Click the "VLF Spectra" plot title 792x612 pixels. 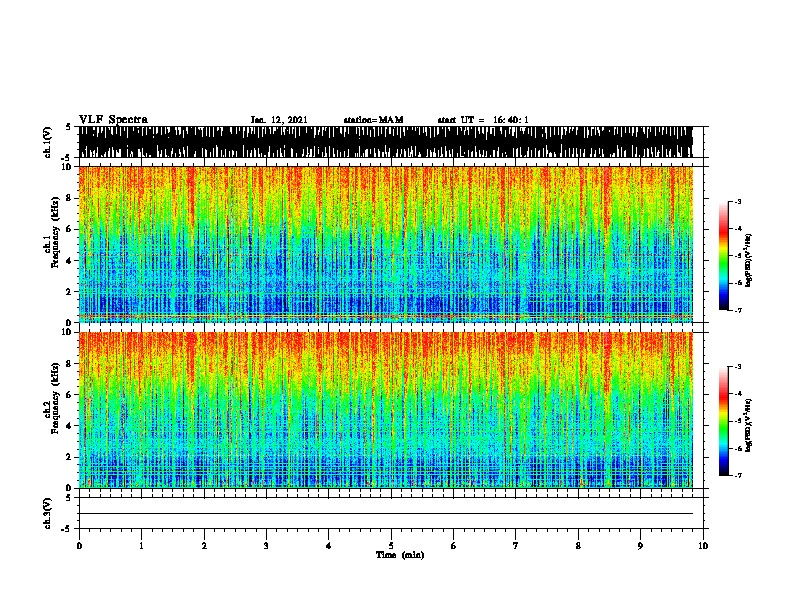click(x=113, y=120)
